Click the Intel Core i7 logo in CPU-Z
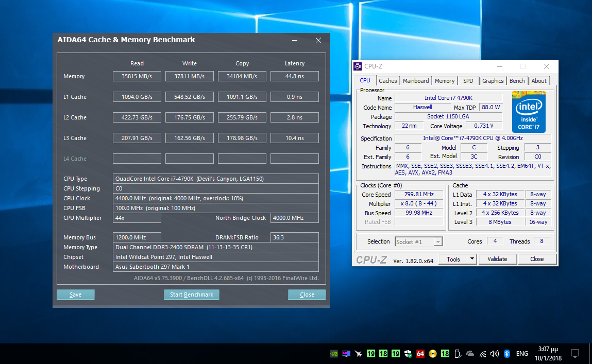Screen dimensions: 592x364 (x=529, y=112)
